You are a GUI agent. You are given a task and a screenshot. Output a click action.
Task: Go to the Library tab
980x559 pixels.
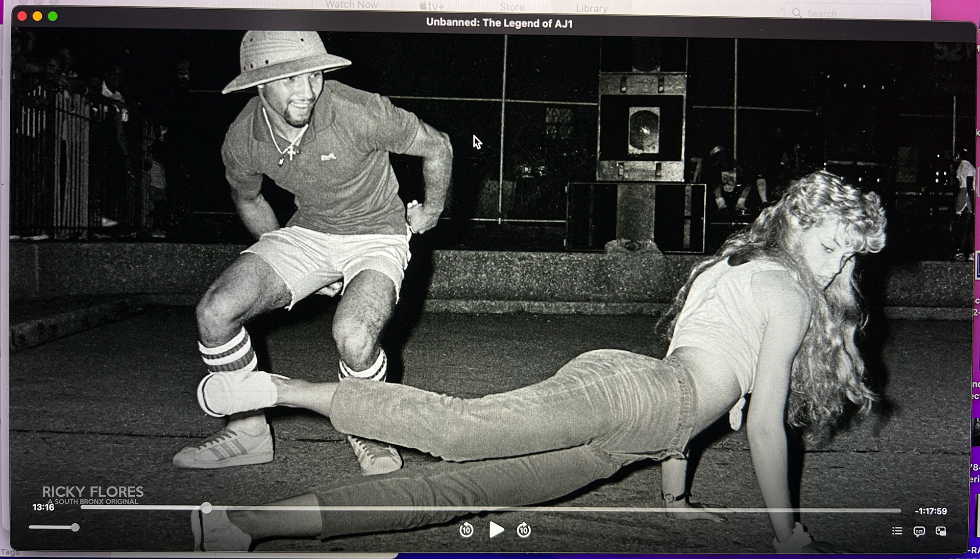[x=592, y=8]
